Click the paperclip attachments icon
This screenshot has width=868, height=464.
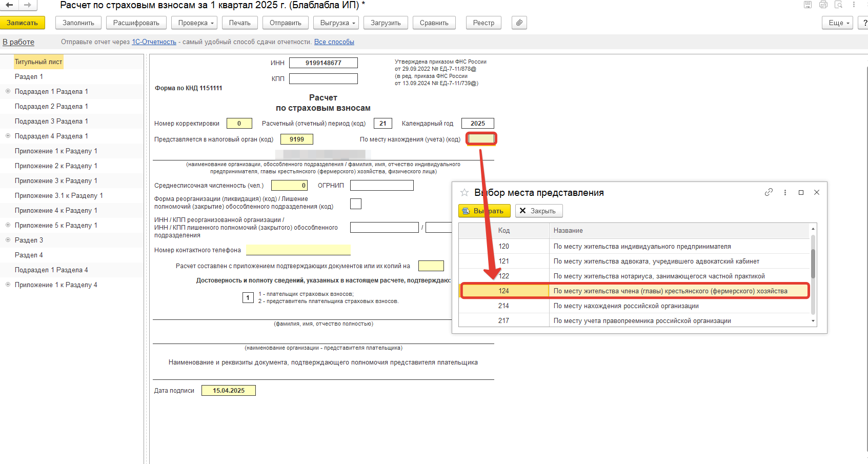pos(519,23)
